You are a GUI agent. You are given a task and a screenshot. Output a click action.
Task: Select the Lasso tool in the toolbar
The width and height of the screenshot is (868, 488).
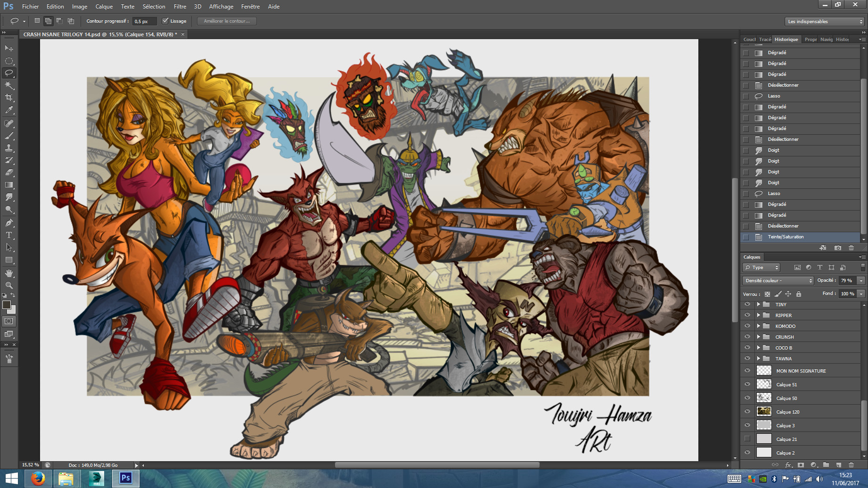9,73
